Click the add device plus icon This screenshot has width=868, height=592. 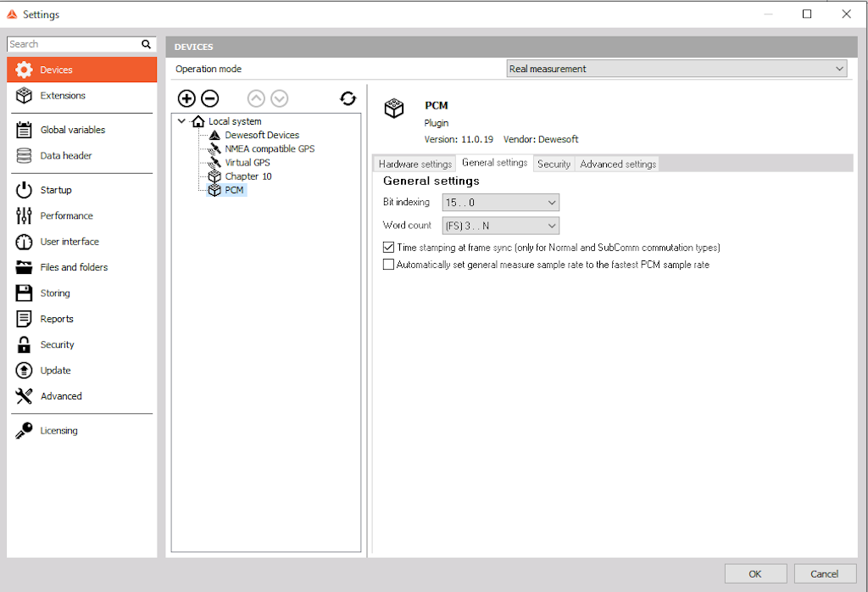186,98
